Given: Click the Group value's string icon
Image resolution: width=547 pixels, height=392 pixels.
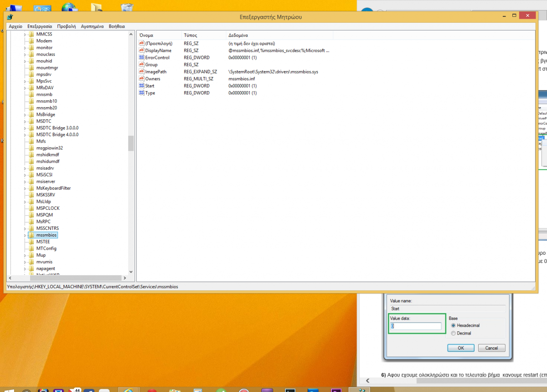Looking at the screenshot, I should [x=141, y=65].
